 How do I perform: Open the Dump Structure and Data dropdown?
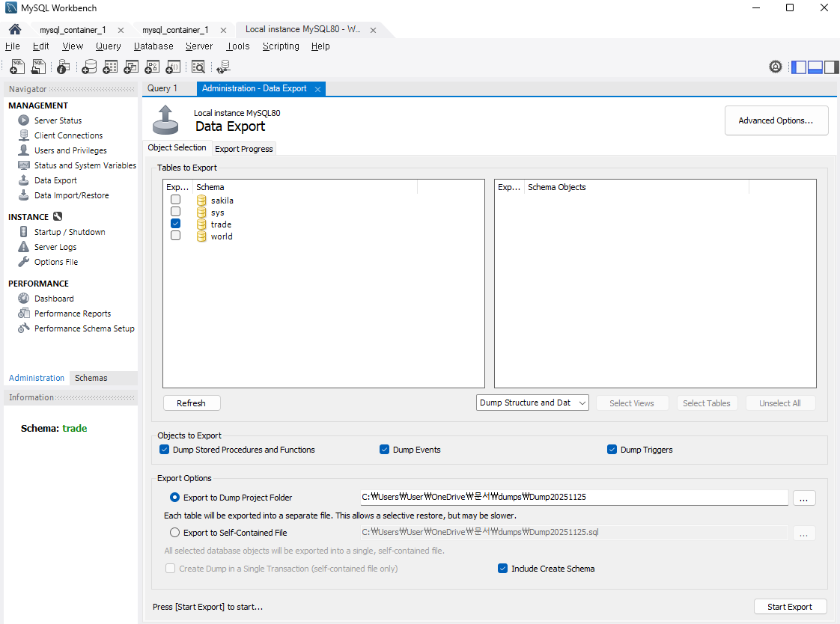tap(532, 403)
